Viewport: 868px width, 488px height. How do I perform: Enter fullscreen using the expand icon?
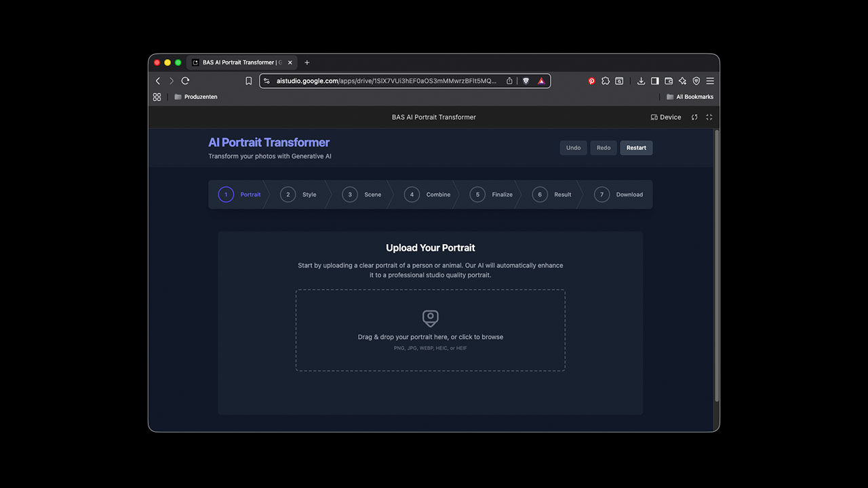click(709, 117)
